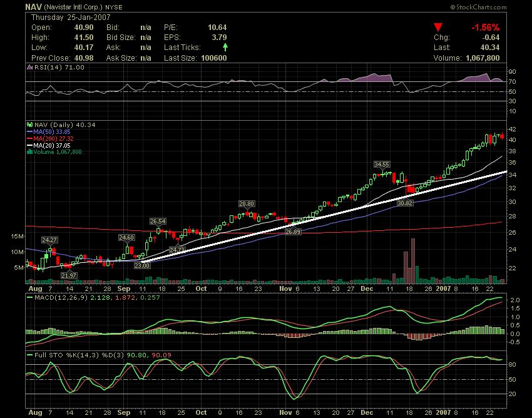Click the 26.89 price low label

tap(293, 232)
